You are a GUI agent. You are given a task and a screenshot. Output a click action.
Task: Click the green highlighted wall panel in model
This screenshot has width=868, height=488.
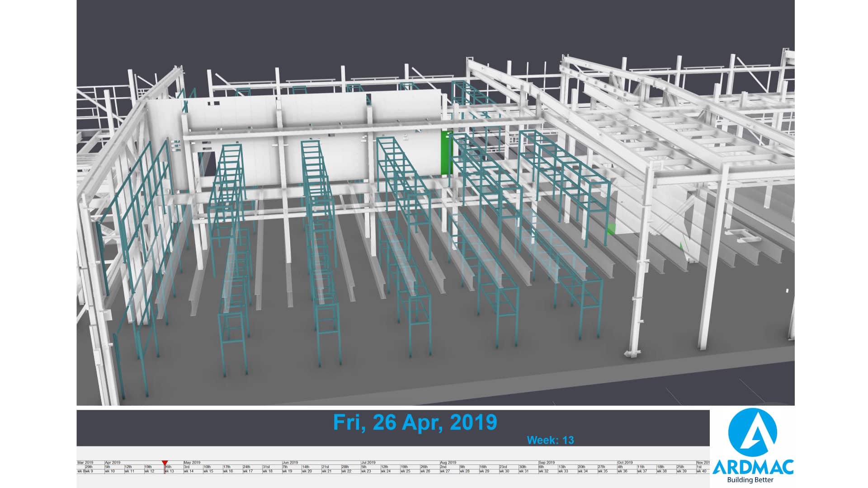tap(446, 152)
